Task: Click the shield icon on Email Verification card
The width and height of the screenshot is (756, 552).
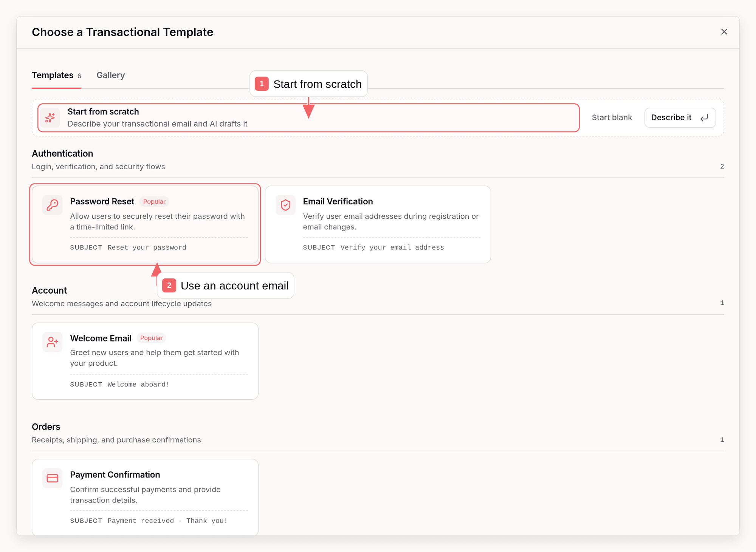Action: click(x=285, y=205)
